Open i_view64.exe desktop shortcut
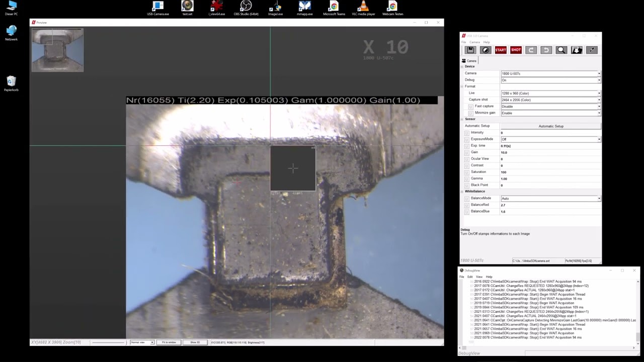 click(216, 9)
